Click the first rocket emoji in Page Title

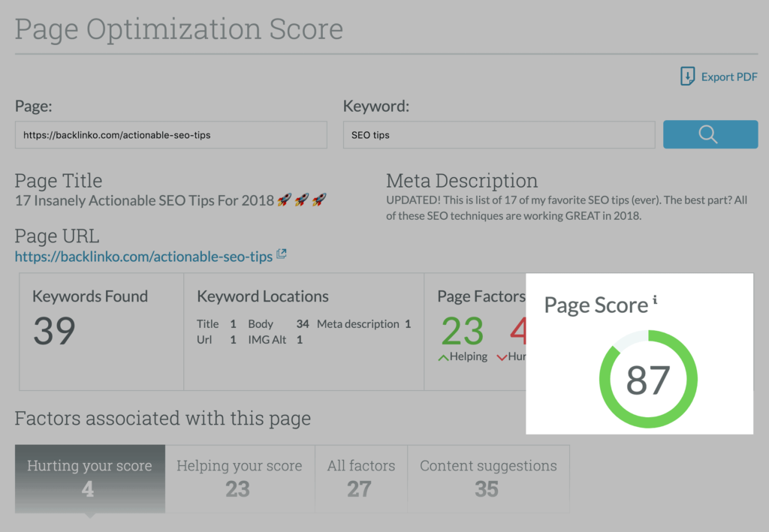click(284, 200)
